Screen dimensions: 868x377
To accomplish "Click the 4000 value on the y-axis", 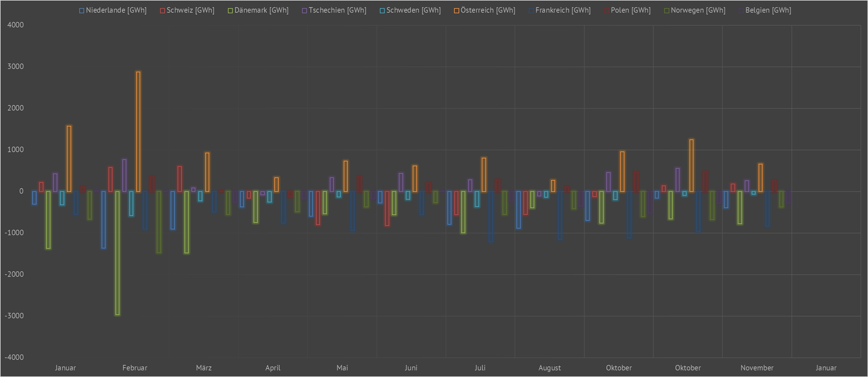I will pyautogui.click(x=16, y=25).
